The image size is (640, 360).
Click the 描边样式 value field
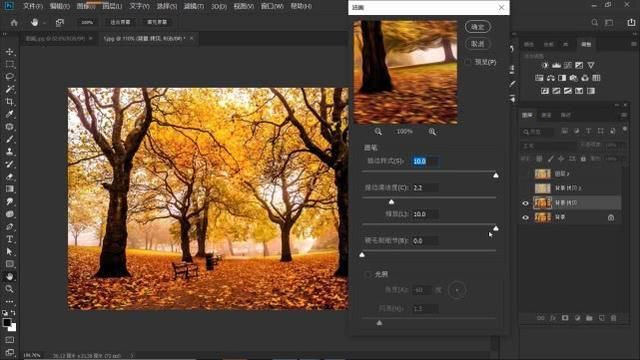[425, 161]
